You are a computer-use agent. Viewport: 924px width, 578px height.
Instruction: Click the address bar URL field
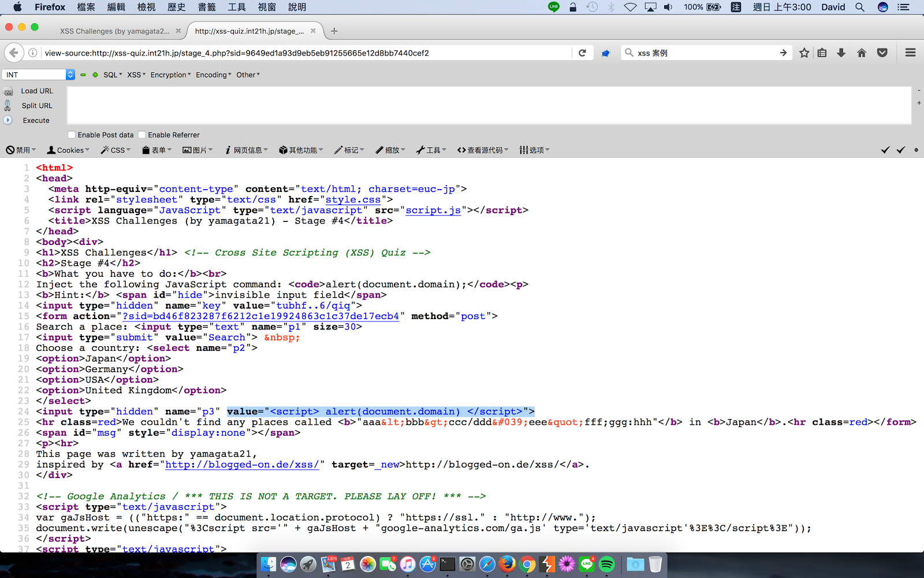click(x=306, y=53)
